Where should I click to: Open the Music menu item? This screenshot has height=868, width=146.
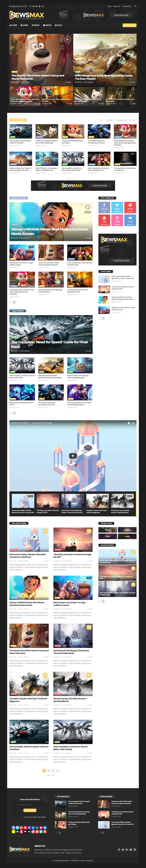coord(36,25)
